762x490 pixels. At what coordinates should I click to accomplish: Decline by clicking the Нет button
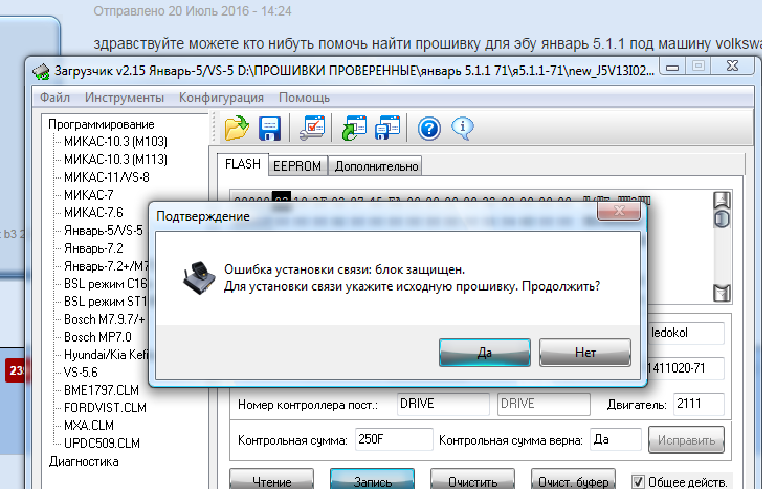coord(585,352)
